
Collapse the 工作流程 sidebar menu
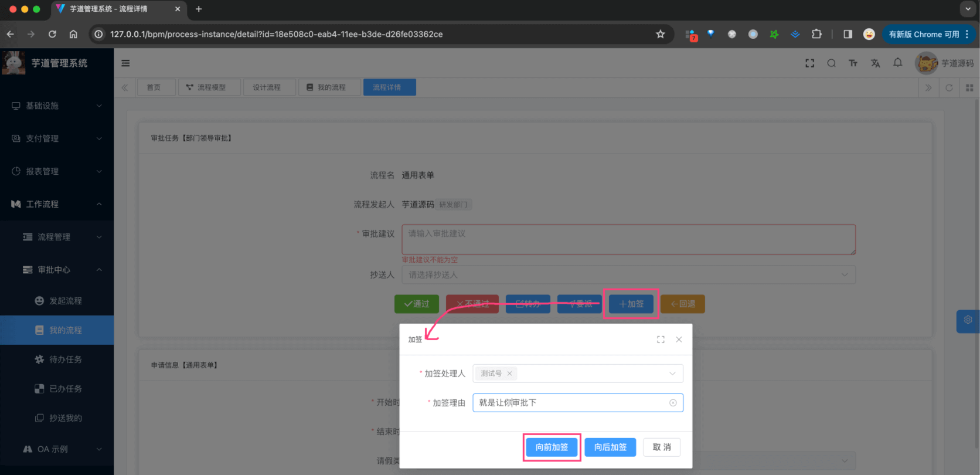tap(57, 204)
